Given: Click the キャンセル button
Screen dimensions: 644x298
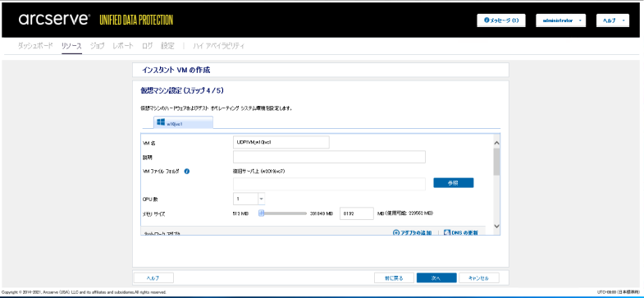Looking at the screenshot, I should [479, 277].
